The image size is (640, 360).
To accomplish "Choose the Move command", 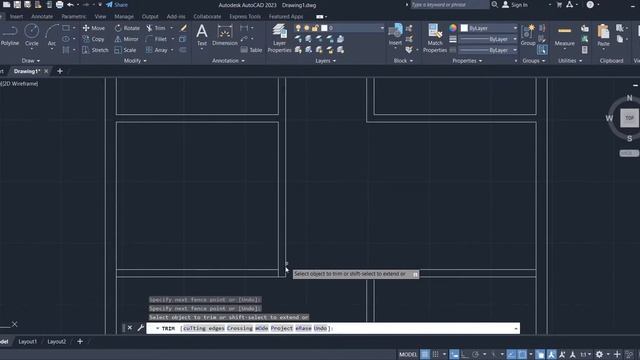I will (x=94, y=28).
